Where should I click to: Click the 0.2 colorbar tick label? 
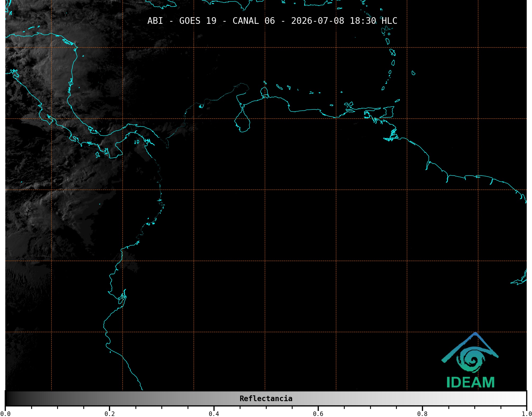(110, 414)
